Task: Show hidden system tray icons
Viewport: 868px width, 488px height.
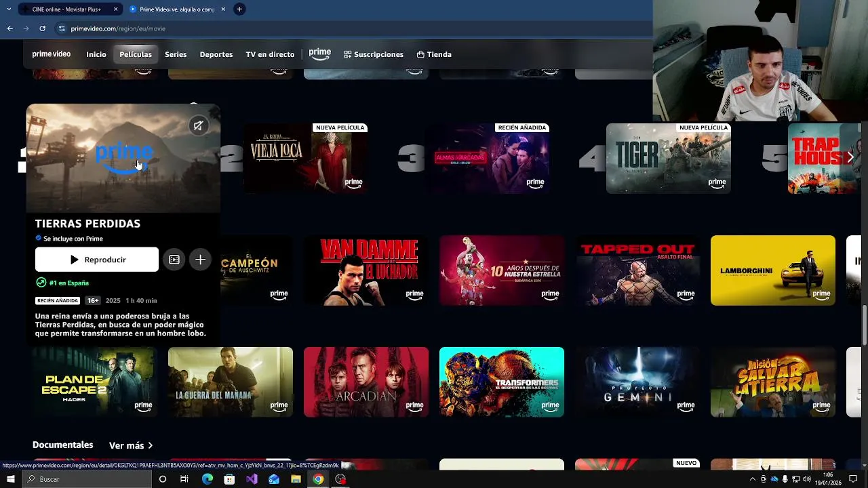Action: 752,479
